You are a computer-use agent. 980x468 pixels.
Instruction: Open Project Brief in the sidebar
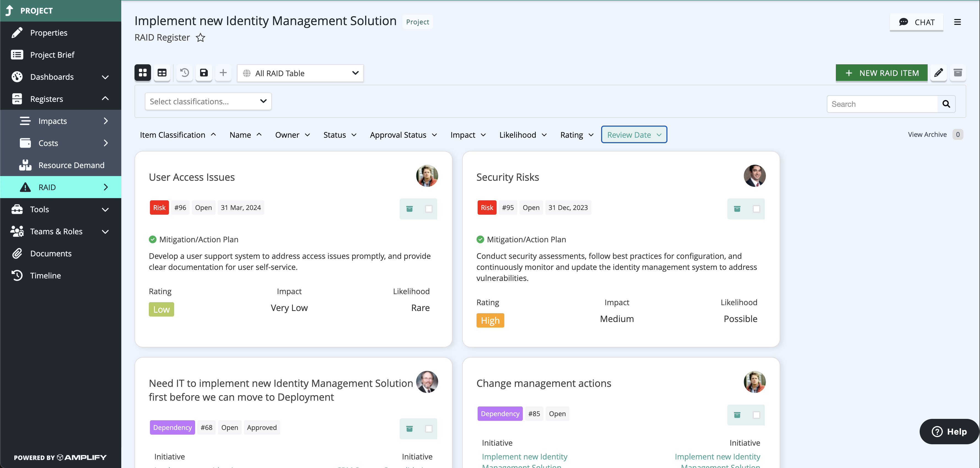coord(52,55)
